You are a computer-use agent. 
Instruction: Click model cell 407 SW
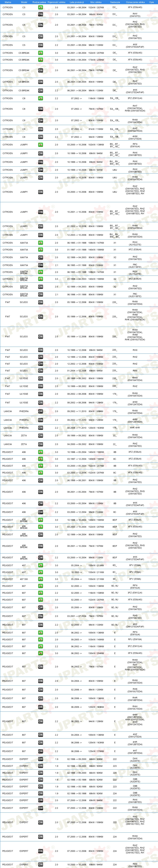point(24,579)
